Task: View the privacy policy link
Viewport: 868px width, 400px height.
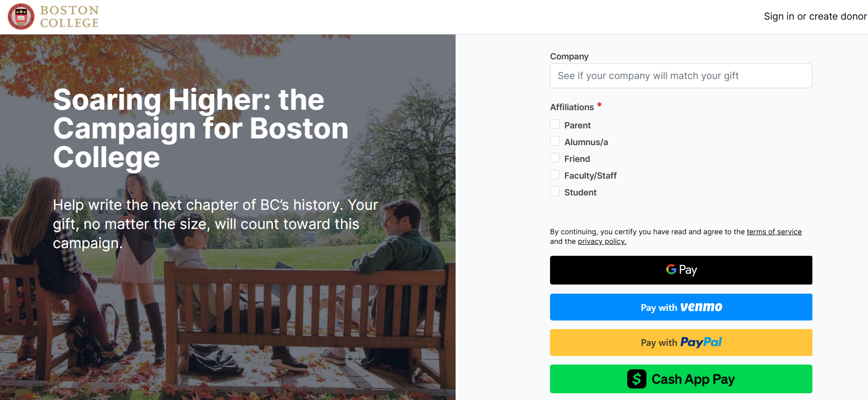Action: [x=602, y=241]
